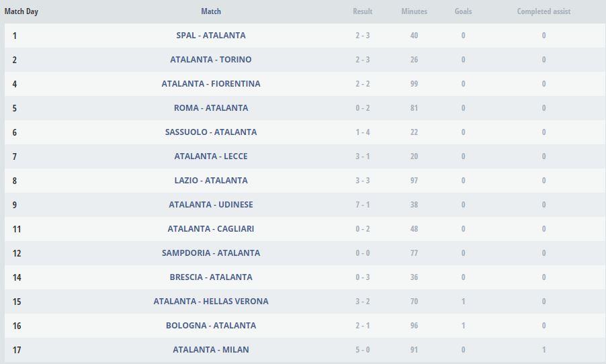The image size is (606, 364).
Task: Select the ROMA - ATALANTA match
Action: 211,108
